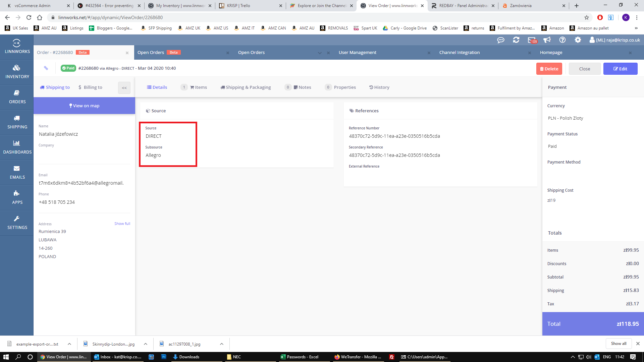Click the sync refresh icon in header
The width and height of the screenshot is (644, 362).
[x=516, y=40]
